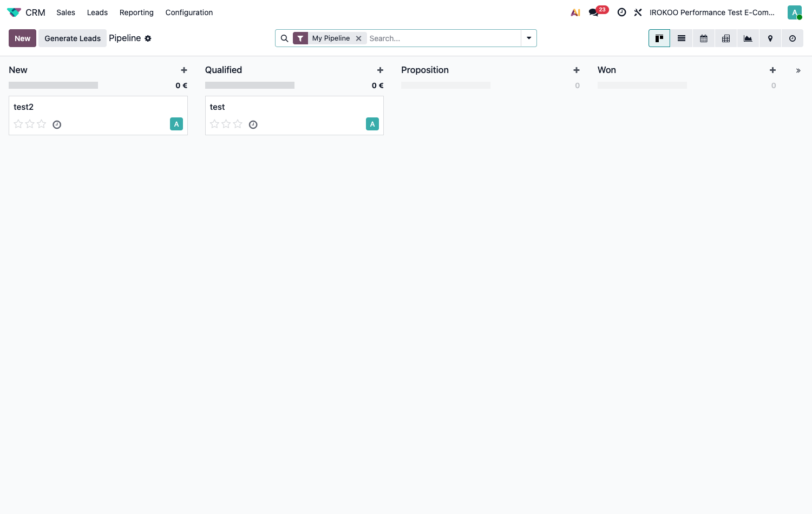Click the New column progress bar
Viewport: 812px width, 514px height.
pyautogui.click(x=53, y=85)
